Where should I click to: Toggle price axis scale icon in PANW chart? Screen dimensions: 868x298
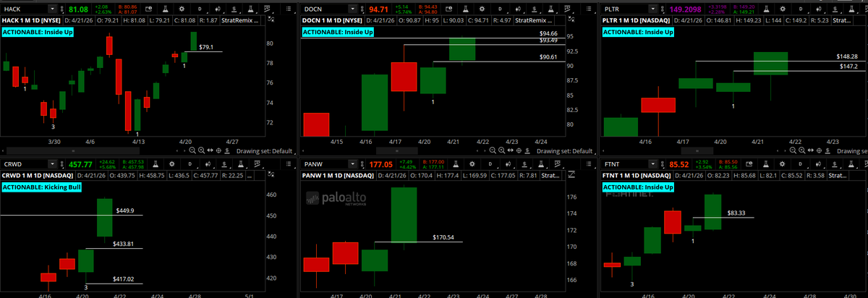[571, 174]
